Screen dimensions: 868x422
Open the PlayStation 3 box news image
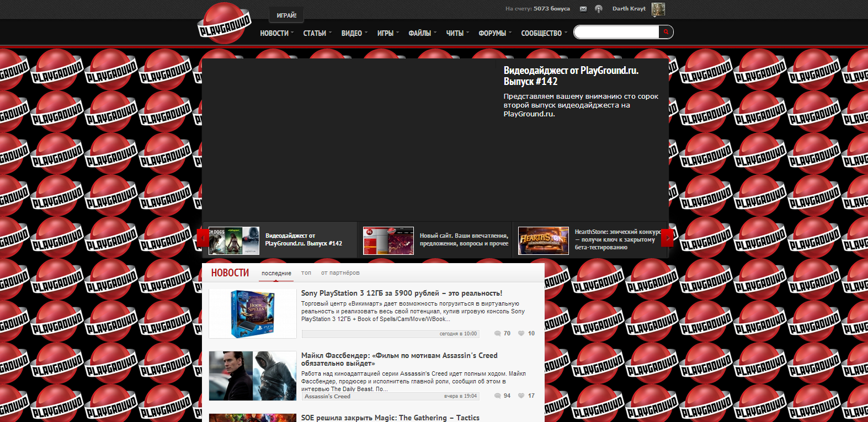pyautogui.click(x=253, y=314)
